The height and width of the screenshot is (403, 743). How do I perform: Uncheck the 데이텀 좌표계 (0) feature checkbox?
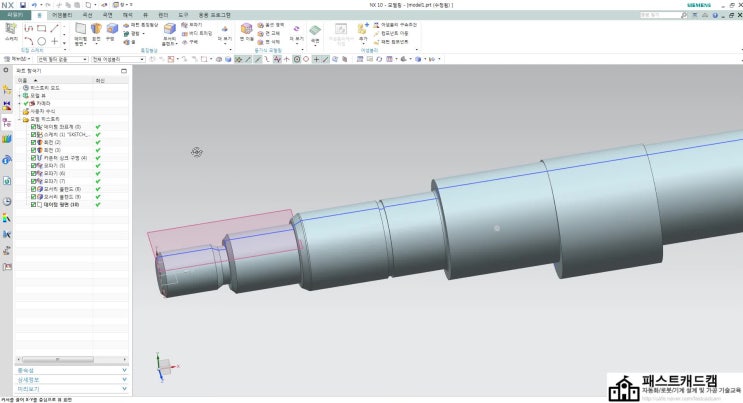tap(34, 127)
